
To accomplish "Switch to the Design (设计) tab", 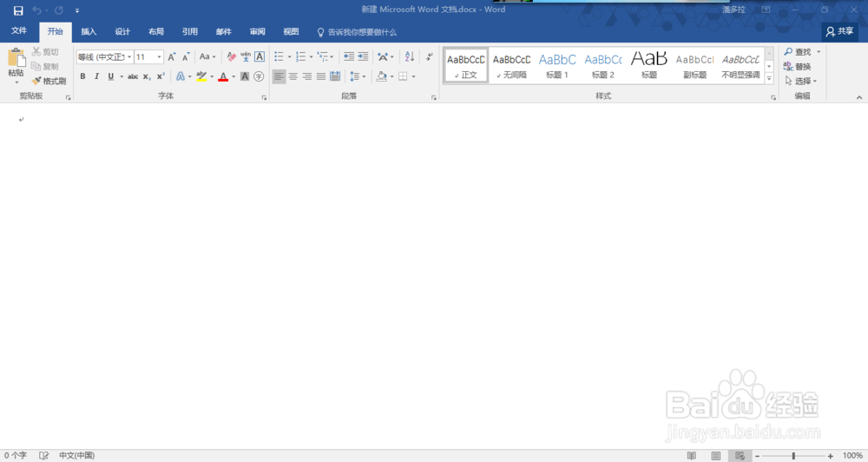I will coord(122,31).
